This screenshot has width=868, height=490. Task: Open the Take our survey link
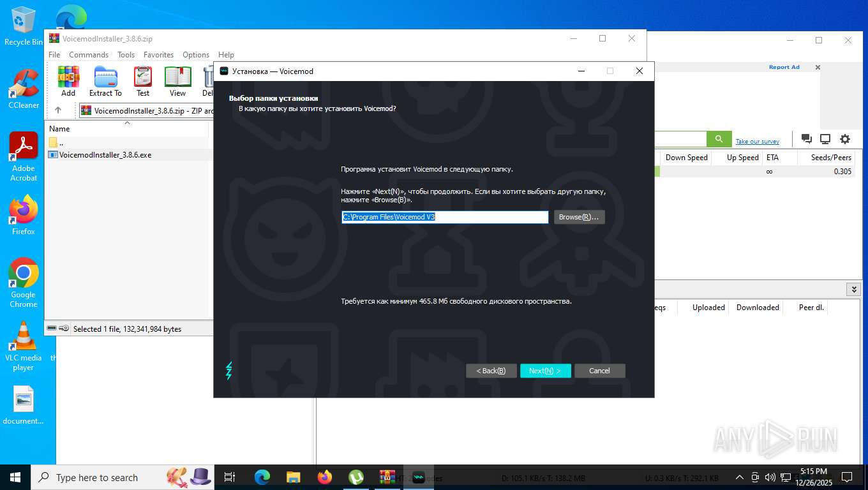coord(758,142)
